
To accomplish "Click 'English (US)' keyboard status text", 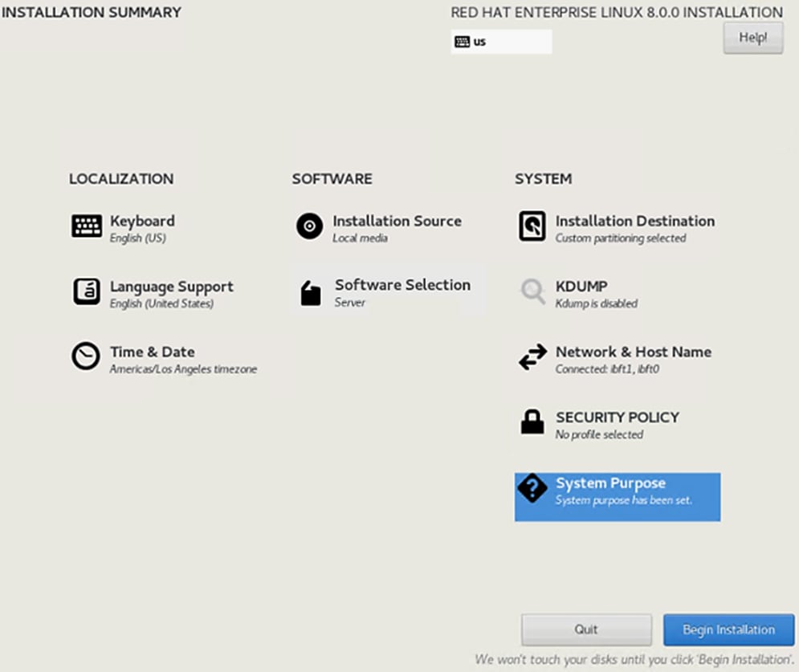I will [137, 238].
